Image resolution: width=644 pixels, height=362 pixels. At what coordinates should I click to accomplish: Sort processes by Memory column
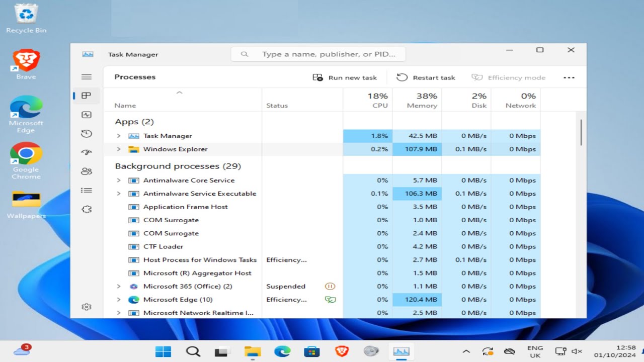(x=417, y=100)
